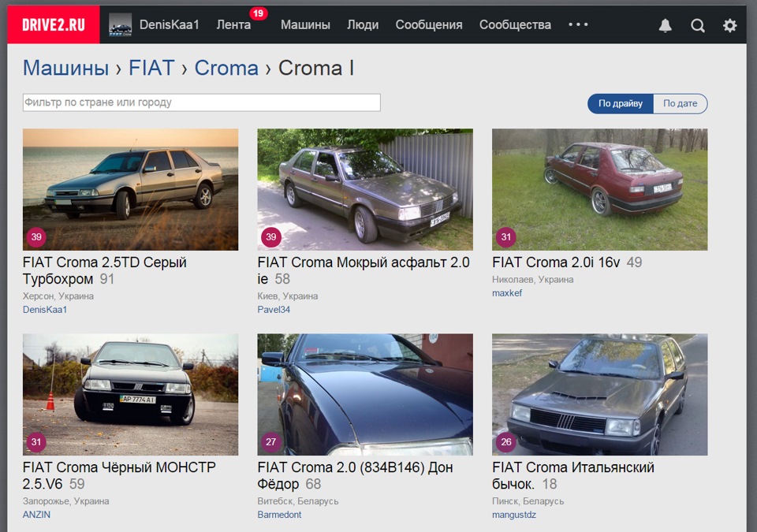Open the Сообщества menu item
Viewport: 757px width, 532px height.
pos(515,24)
